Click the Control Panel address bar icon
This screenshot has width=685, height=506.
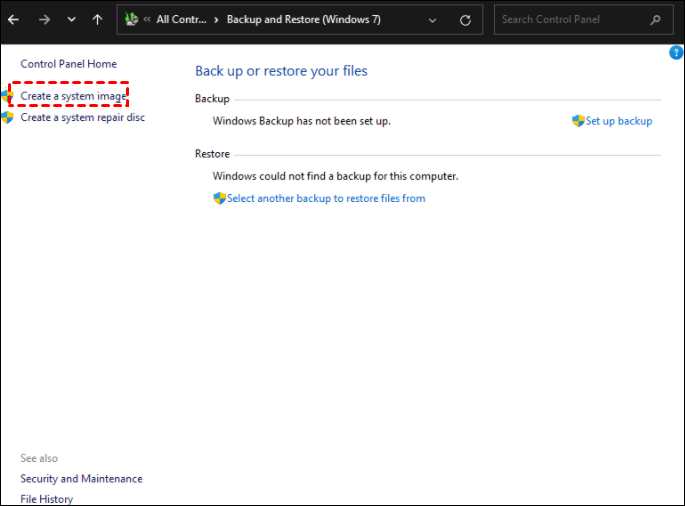[131, 19]
